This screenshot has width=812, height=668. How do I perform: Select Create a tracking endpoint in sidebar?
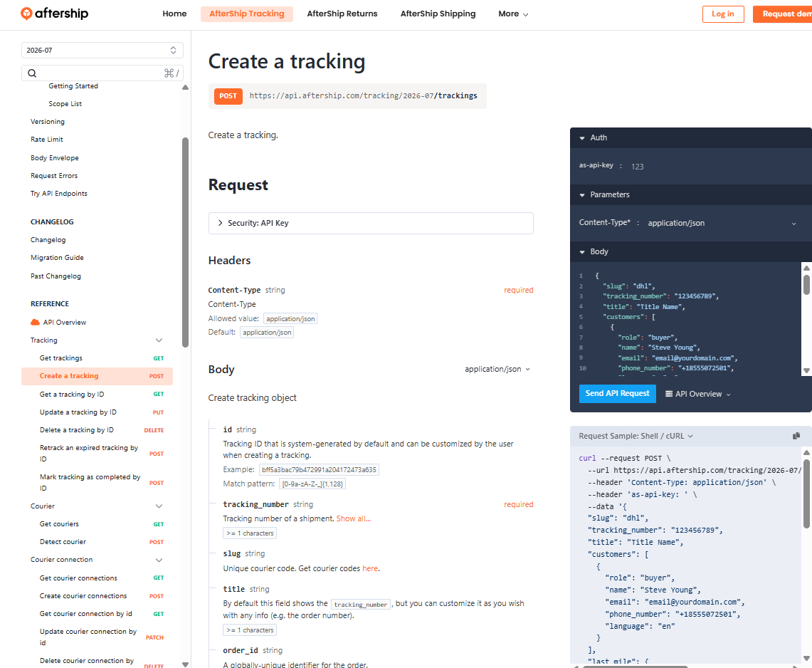(97, 376)
